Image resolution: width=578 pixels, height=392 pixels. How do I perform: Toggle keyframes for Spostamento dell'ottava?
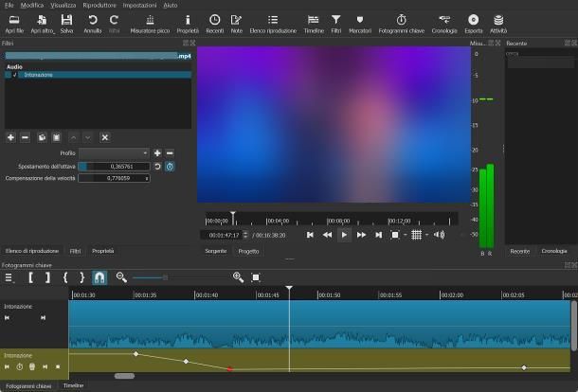point(170,167)
